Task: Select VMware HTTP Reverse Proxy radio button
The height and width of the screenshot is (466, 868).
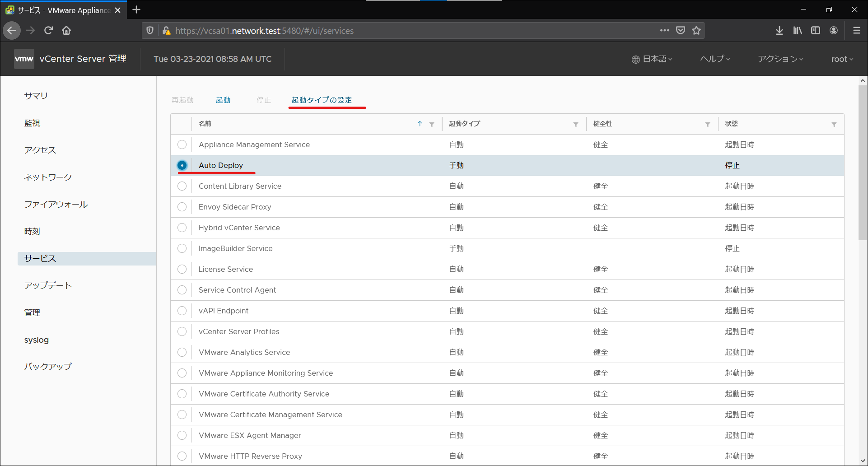Action: click(182, 456)
